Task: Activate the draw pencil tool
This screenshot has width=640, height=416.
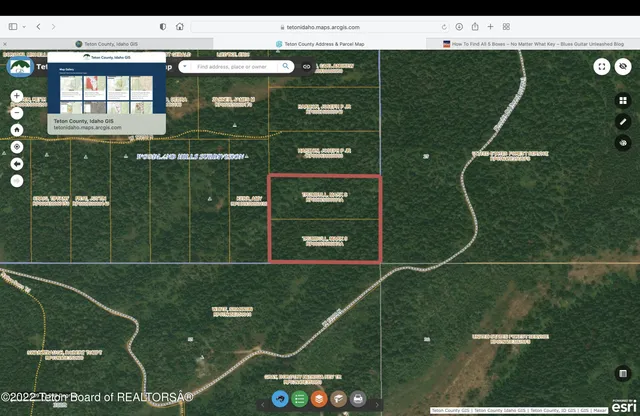Action: [623, 121]
